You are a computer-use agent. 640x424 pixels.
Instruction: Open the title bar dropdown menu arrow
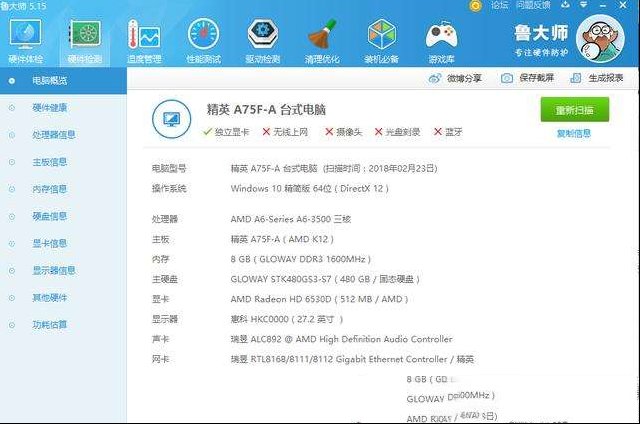tap(584, 5)
